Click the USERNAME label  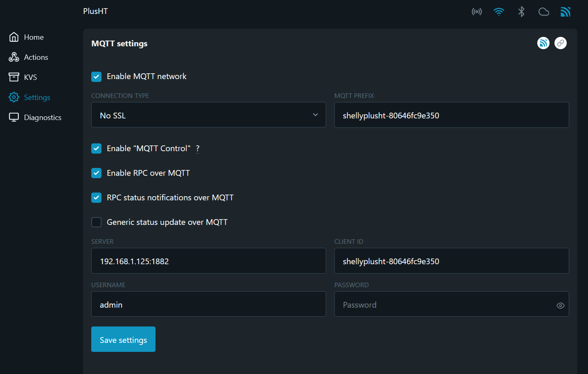(x=108, y=285)
